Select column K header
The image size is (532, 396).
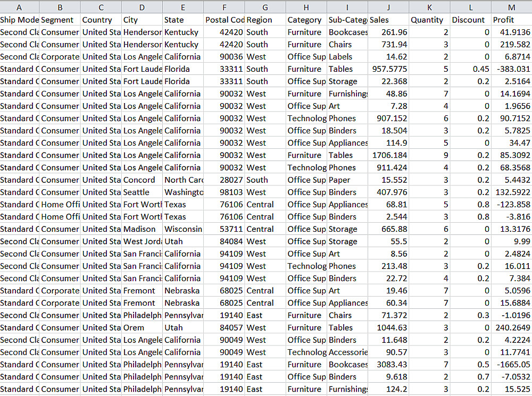click(429, 7)
